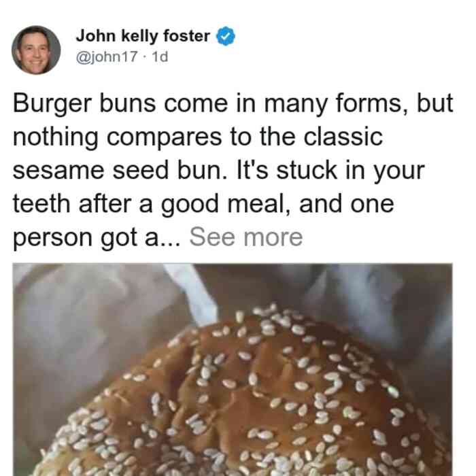Click the truncated 'person got a...' line
Viewport: 476px width, 476px height.
point(97,238)
